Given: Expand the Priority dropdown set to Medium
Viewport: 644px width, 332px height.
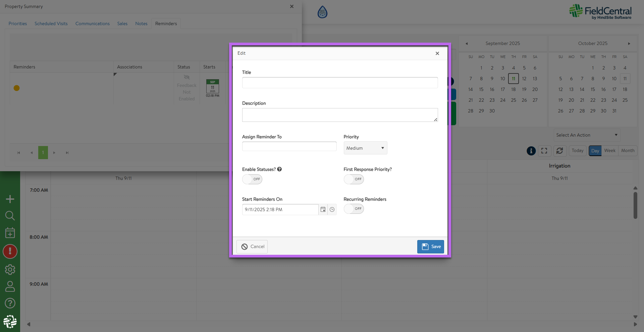Looking at the screenshot, I should tap(365, 148).
